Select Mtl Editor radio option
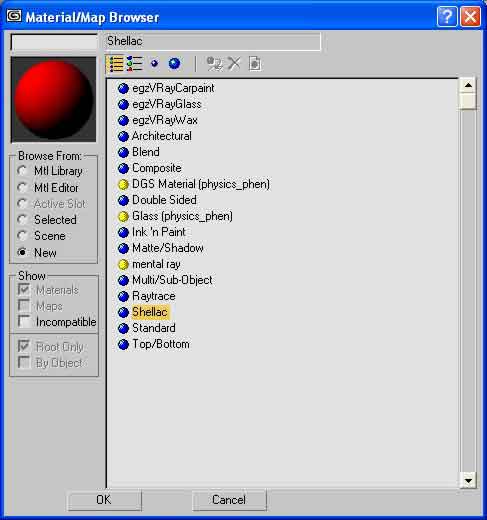 [x=22, y=188]
